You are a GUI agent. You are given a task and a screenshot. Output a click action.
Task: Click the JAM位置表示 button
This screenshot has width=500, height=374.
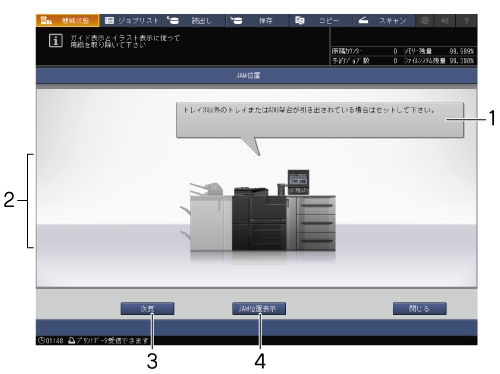pyautogui.click(x=259, y=309)
